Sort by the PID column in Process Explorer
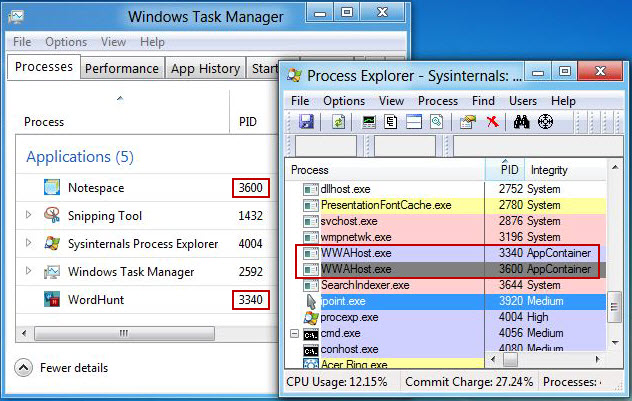Viewport: 632px width, 401px height. click(x=505, y=170)
